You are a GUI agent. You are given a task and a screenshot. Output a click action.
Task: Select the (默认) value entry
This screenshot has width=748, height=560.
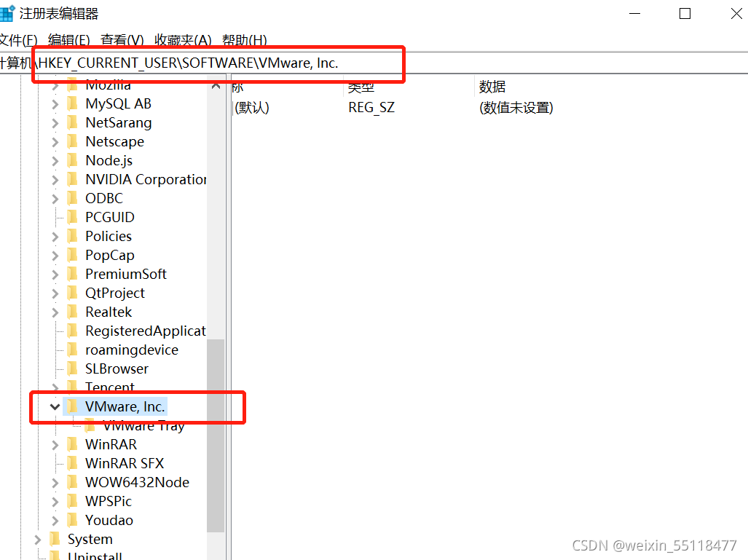(x=252, y=108)
